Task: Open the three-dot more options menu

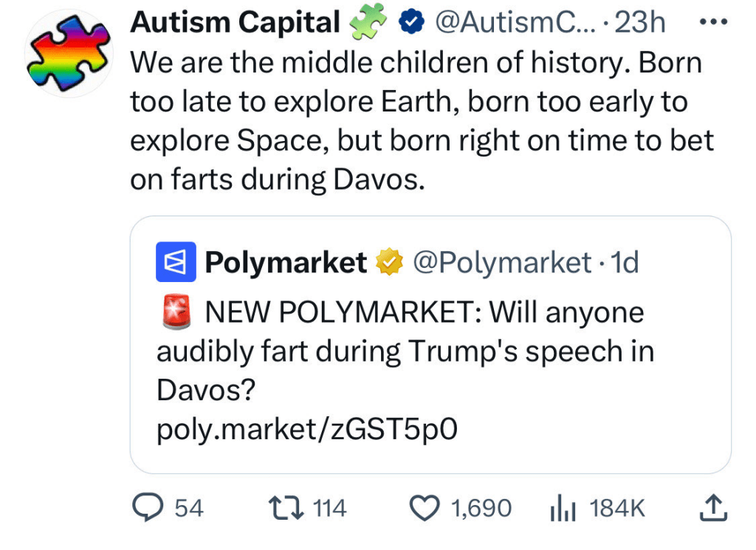Action: [712, 22]
